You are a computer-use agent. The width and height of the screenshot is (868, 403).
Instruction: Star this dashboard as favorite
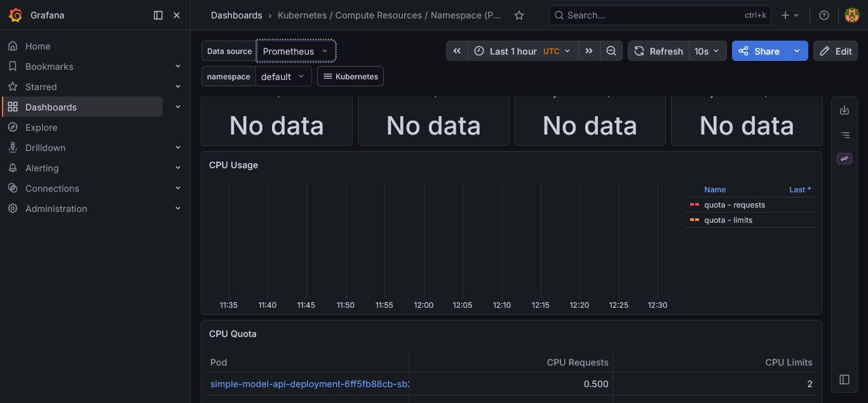[x=519, y=15]
